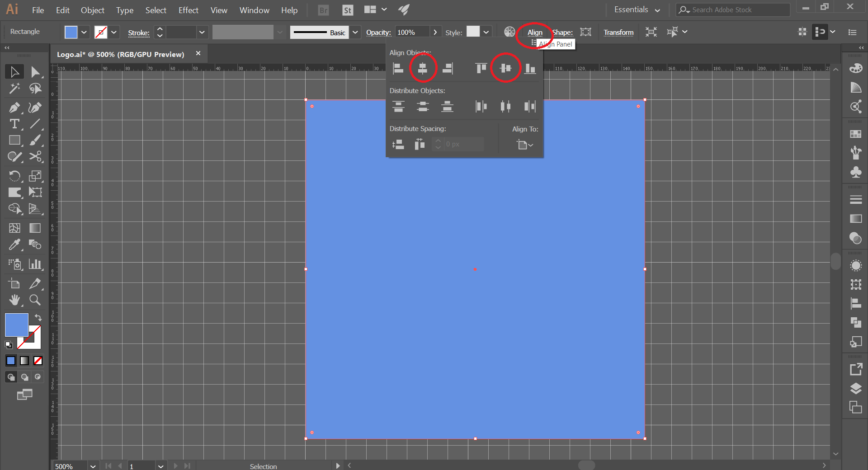
Task: Click Horizontal Align Center icon
Action: point(422,68)
